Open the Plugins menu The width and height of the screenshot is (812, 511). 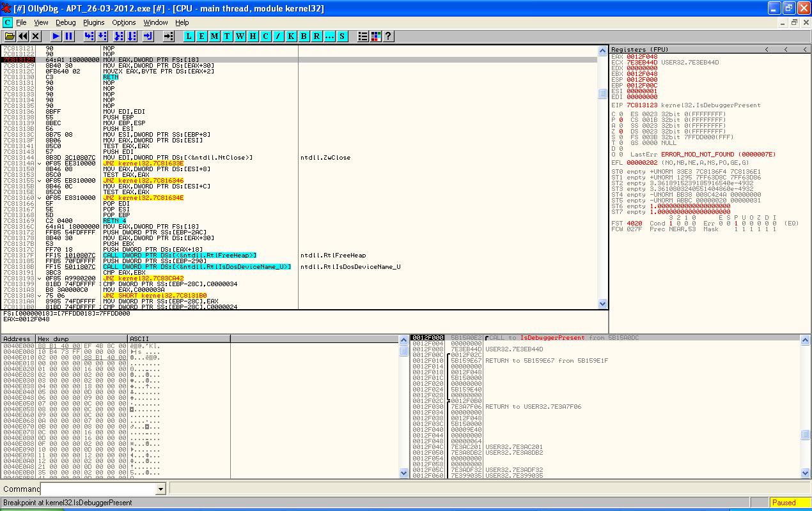(x=93, y=22)
